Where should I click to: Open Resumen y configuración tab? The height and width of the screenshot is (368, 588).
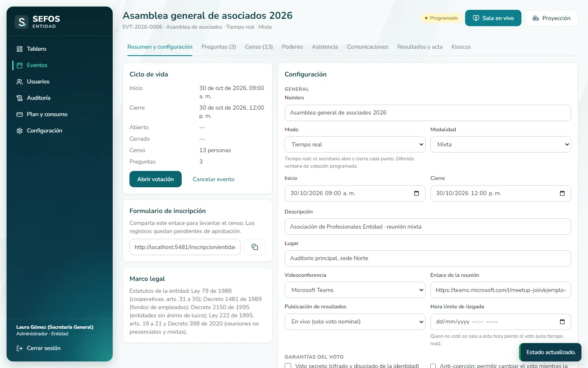click(x=160, y=47)
